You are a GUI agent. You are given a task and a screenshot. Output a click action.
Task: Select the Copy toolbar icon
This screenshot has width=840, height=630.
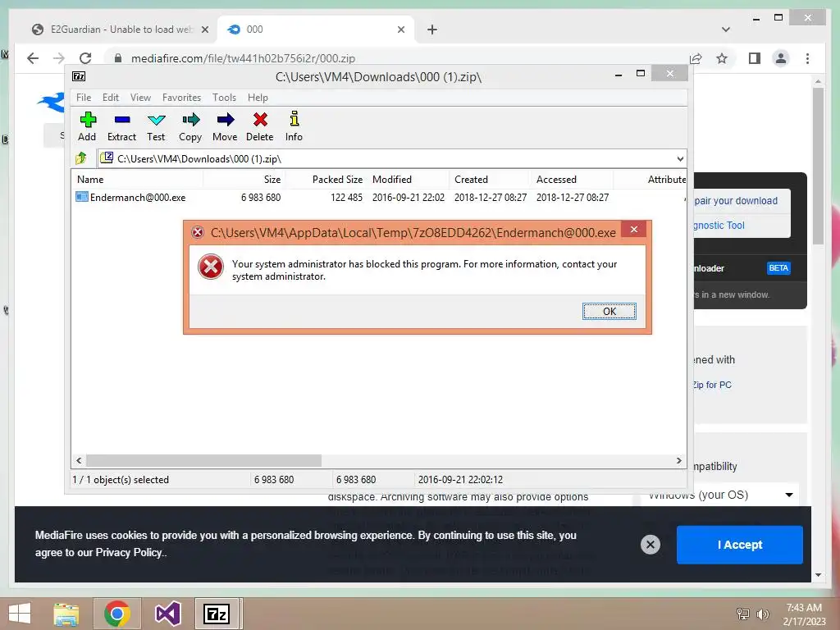click(190, 126)
